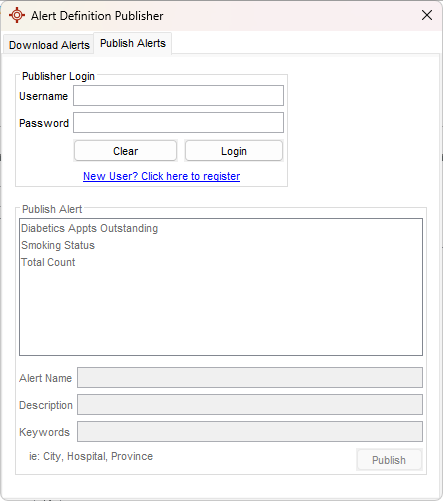Viewport: 443px width, 501px height.
Task: Open the New User registration link
Action: pos(161,176)
